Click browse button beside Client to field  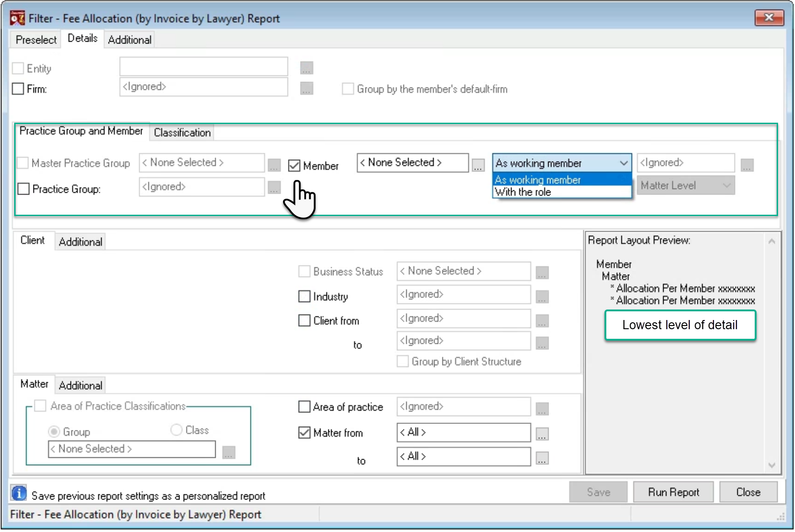click(542, 343)
